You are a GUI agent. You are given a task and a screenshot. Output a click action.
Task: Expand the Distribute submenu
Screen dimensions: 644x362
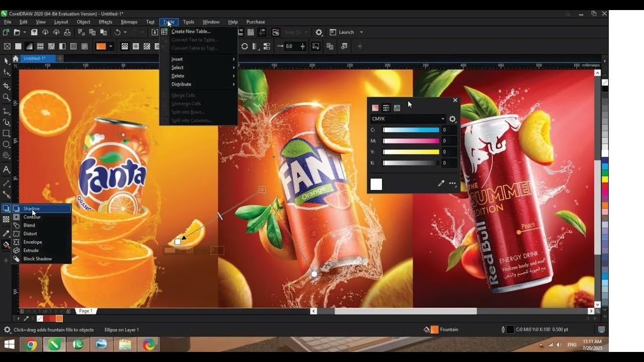point(199,84)
